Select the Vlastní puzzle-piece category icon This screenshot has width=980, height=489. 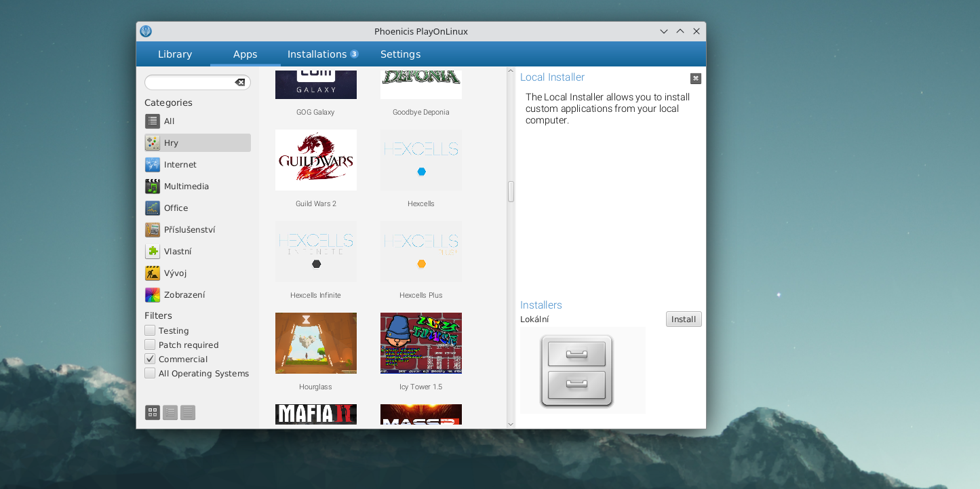coord(153,252)
